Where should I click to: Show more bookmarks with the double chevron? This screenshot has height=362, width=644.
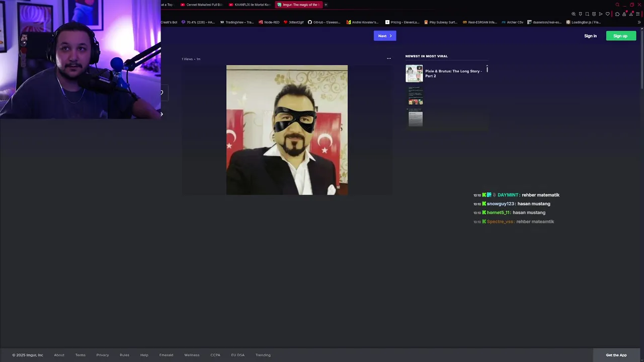639,22
